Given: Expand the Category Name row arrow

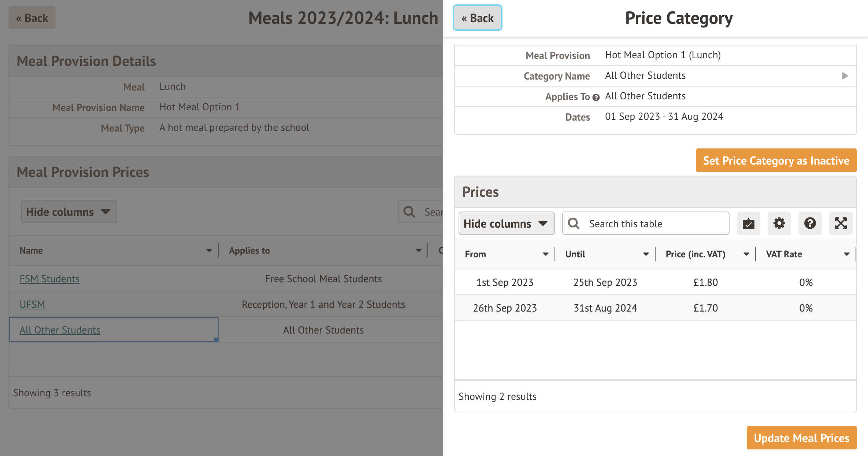Looking at the screenshot, I should tap(845, 76).
